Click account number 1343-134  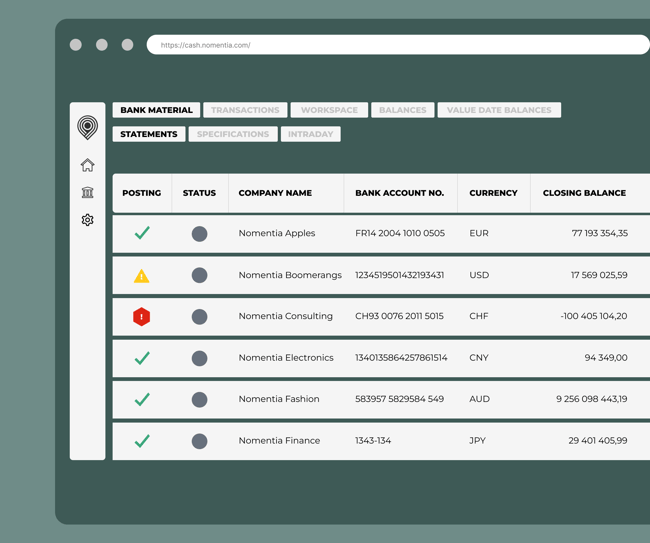pos(373,440)
